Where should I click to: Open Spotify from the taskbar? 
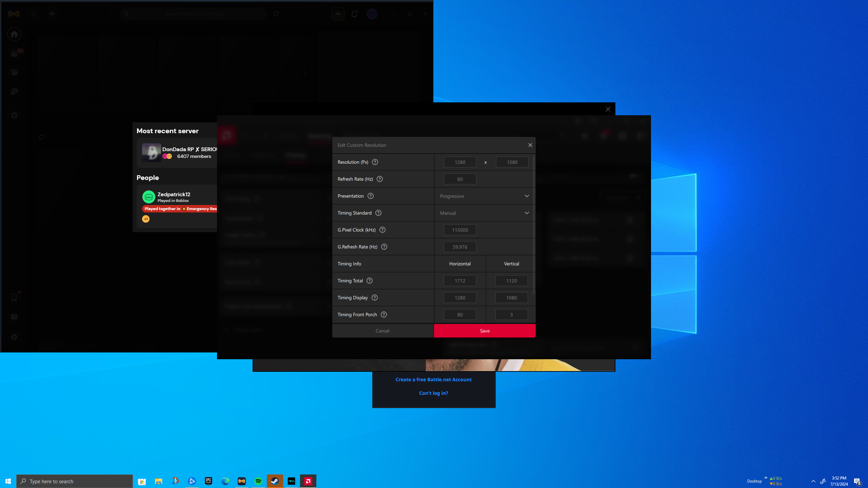point(258,481)
